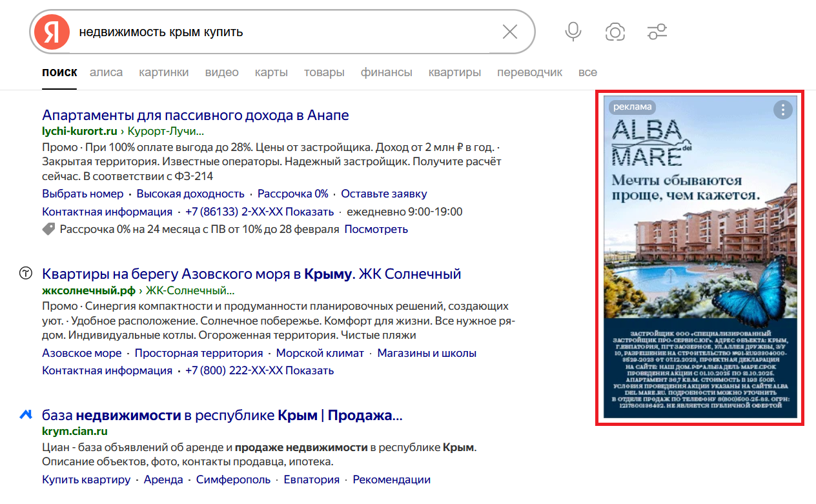Activate voice search with the microphone icon
The height and width of the screenshot is (504, 816).
point(572,31)
